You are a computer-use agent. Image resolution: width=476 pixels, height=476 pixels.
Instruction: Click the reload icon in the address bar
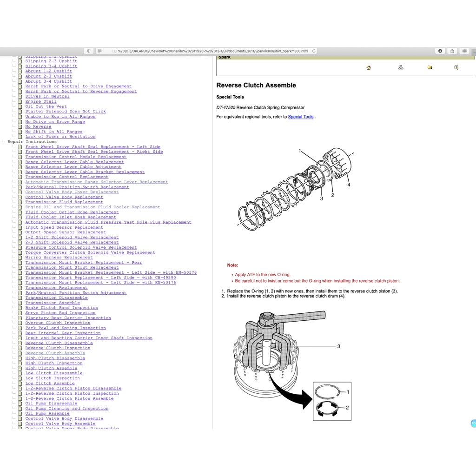[x=314, y=51]
